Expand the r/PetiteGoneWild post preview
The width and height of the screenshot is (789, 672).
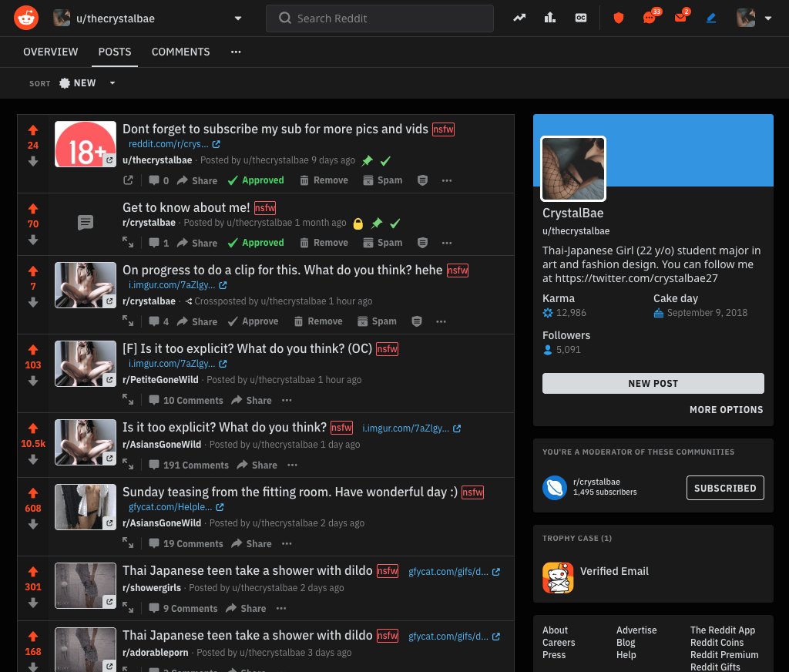point(129,400)
